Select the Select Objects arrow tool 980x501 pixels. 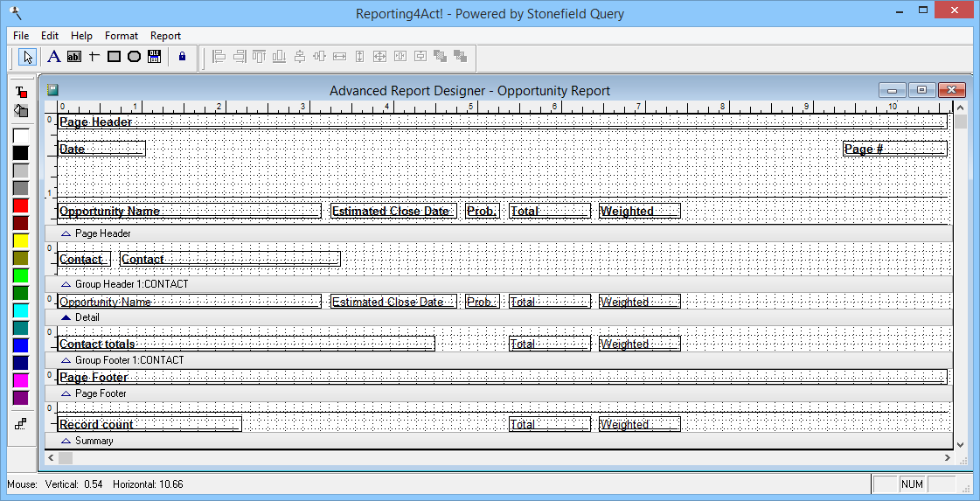pos(27,56)
